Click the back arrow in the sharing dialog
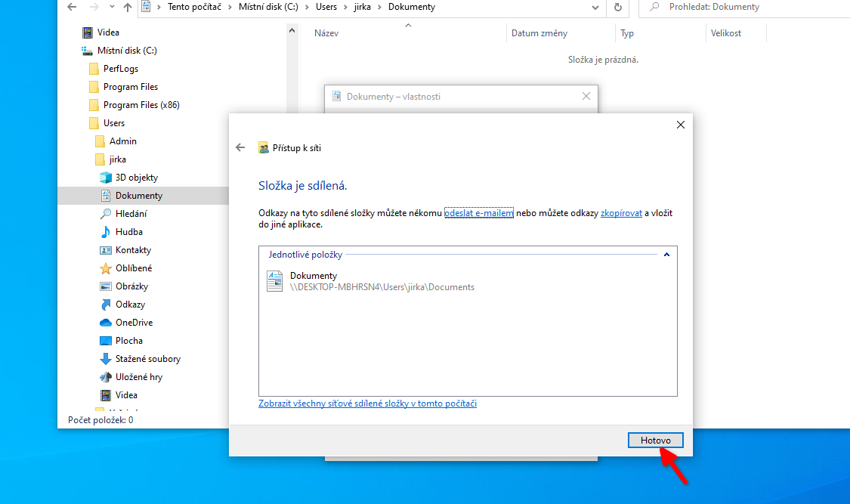Viewport: 850px width, 504px height. pyautogui.click(x=240, y=147)
